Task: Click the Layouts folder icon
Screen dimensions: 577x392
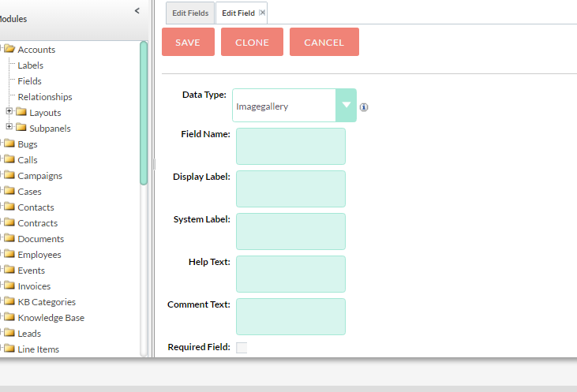Action: pos(21,112)
